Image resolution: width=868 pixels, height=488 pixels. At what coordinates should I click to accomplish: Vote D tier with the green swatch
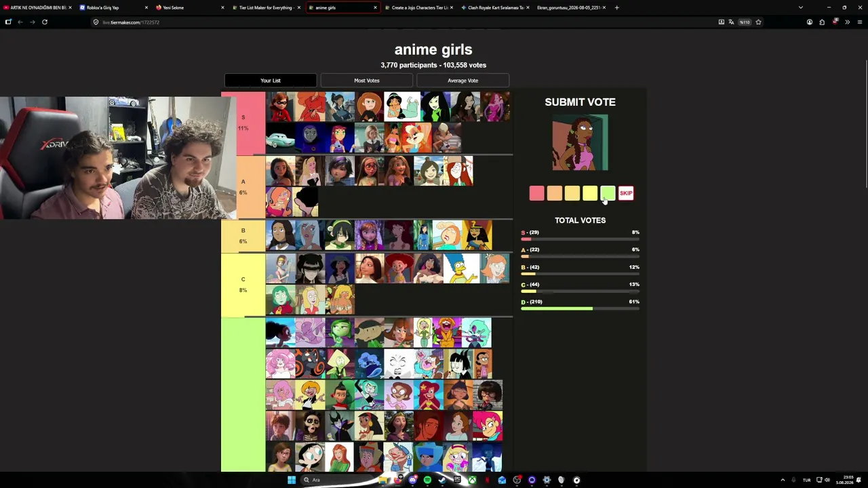pyautogui.click(x=608, y=194)
